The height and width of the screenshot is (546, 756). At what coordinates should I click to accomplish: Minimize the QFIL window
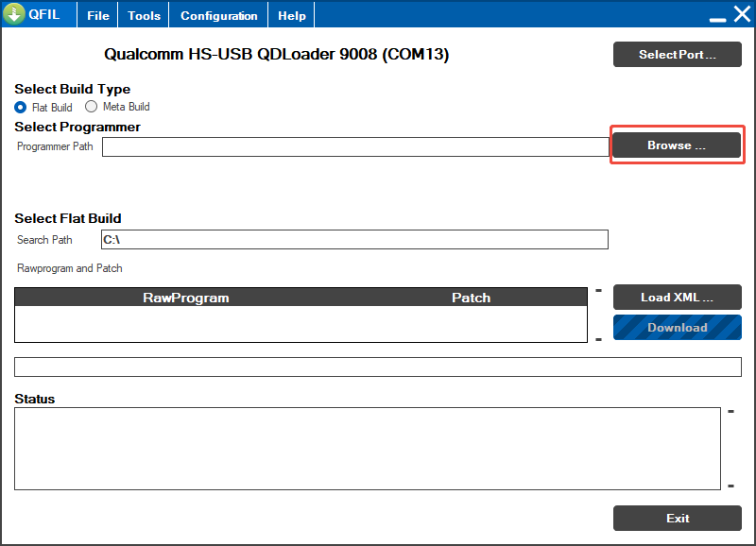coord(717,19)
